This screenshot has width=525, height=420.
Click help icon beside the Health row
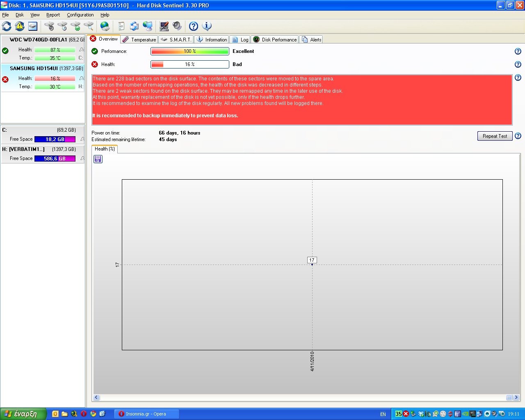click(x=518, y=64)
